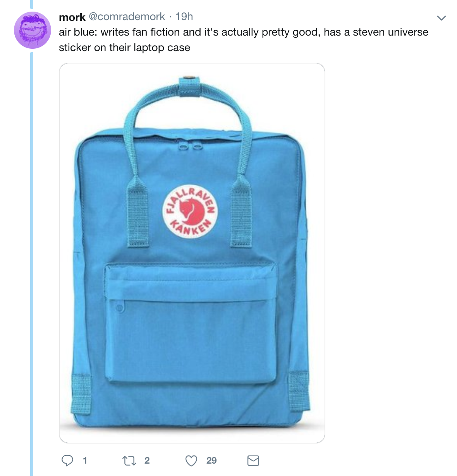Open the tweet permalink via 19h timestamp
This screenshot has width=457, height=476.
tap(184, 17)
